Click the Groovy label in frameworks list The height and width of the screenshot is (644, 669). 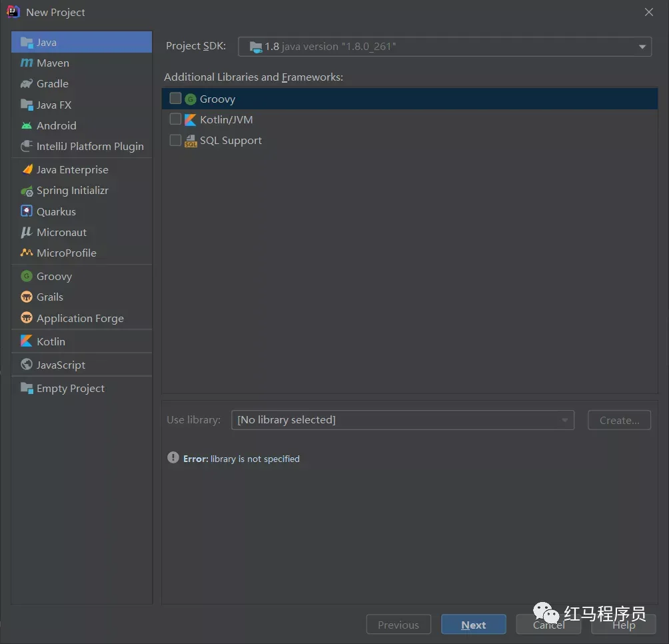(x=218, y=99)
